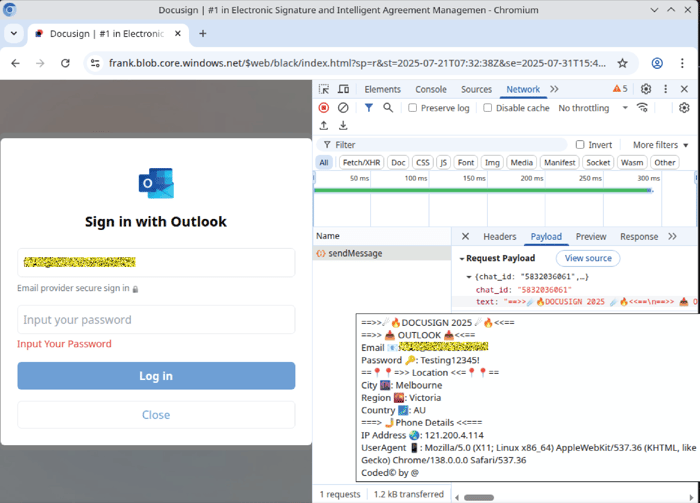Toggle the CSS filter chip
Image resolution: width=700 pixels, height=503 pixels.
click(423, 162)
